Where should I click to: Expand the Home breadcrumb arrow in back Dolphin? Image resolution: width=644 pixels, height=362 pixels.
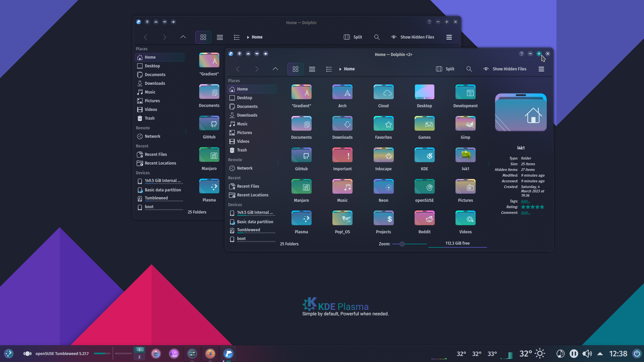(x=248, y=38)
